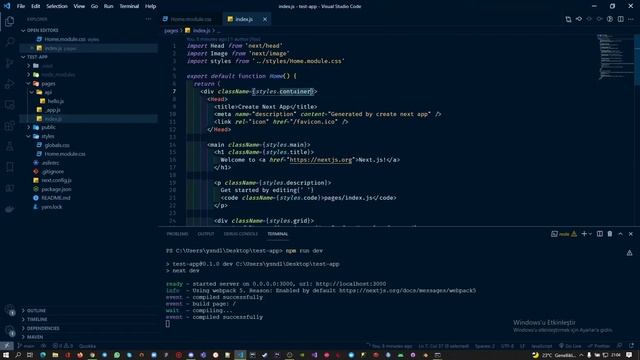Switch to the DEBUG CONSOLE panel tab
The image size is (640, 360).
(x=241, y=234)
